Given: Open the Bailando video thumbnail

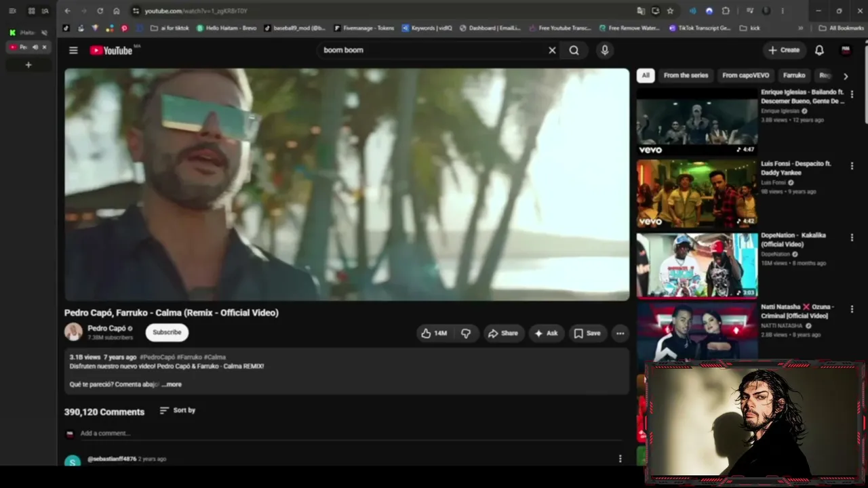Looking at the screenshot, I should pyautogui.click(x=696, y=122).
